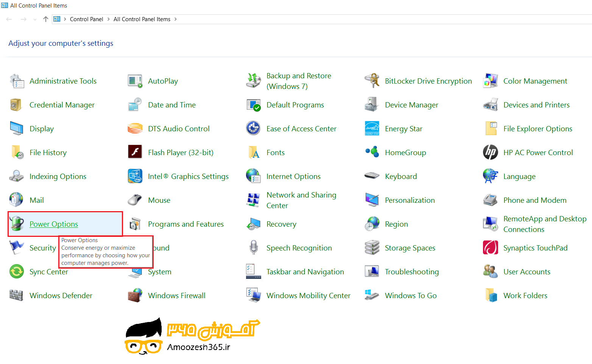
Task: Expand chevron before Control Panel breadcrumb
Action: click(65, 19)
